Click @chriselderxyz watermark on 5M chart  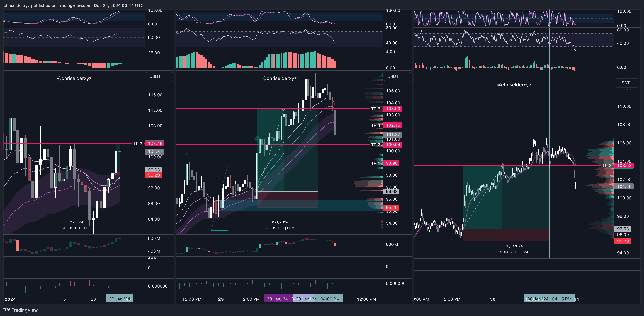(514, 85)
